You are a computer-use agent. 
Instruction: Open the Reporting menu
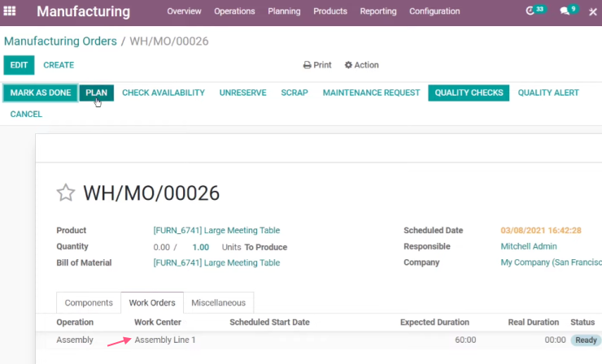pyautogui.click(x=378, y=11)
